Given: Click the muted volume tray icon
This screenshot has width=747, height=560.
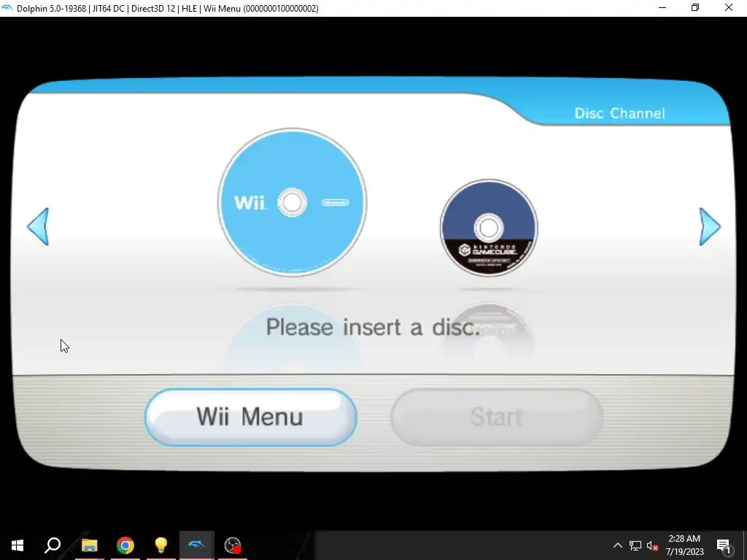Looking at the screenshot, I should pyautogui.click(x=653, y=545).
